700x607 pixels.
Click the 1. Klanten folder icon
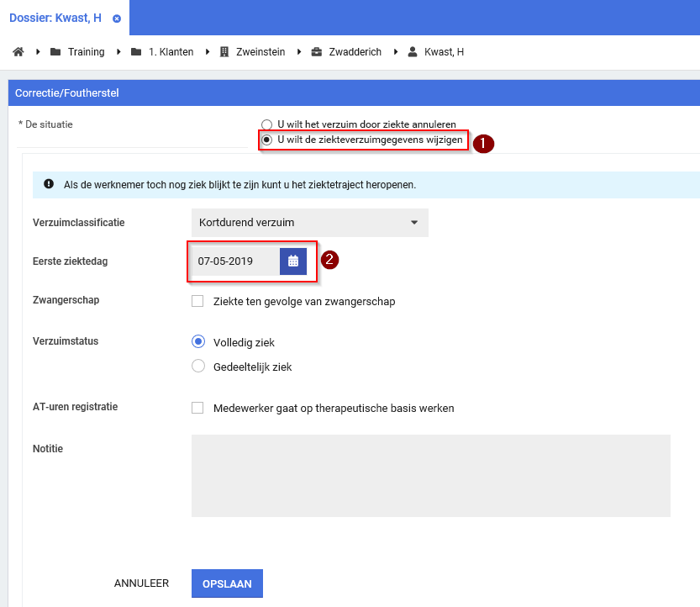click(136, 52)
